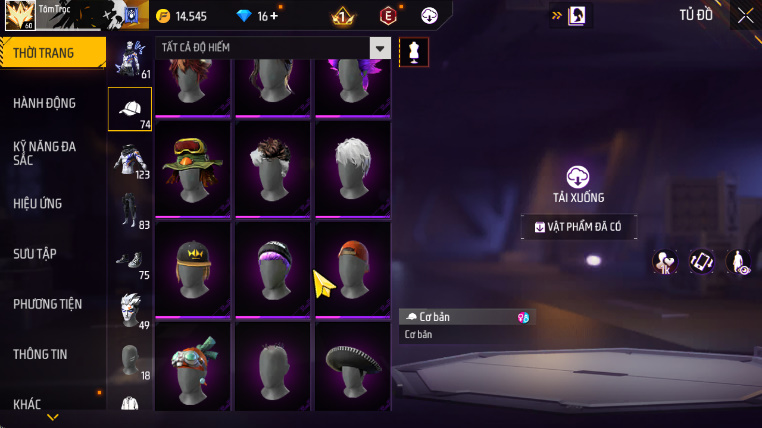Click the download cloud icon in top bar

point(429,16)
